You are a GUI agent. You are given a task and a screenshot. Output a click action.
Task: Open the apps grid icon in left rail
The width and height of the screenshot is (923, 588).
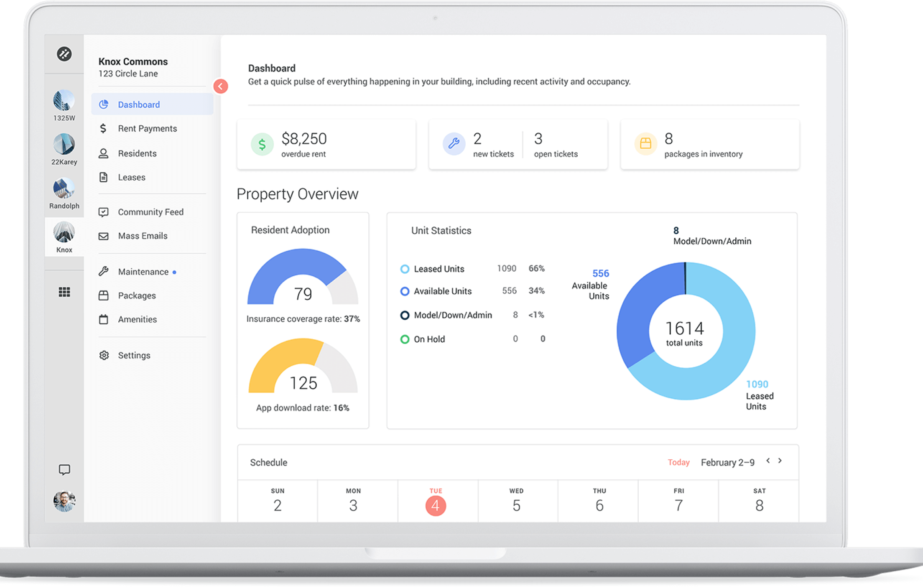click(64, 292)
